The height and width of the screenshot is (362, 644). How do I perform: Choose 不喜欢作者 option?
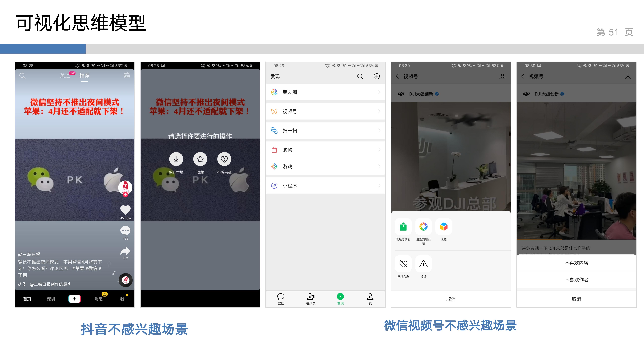coord(576,280)
